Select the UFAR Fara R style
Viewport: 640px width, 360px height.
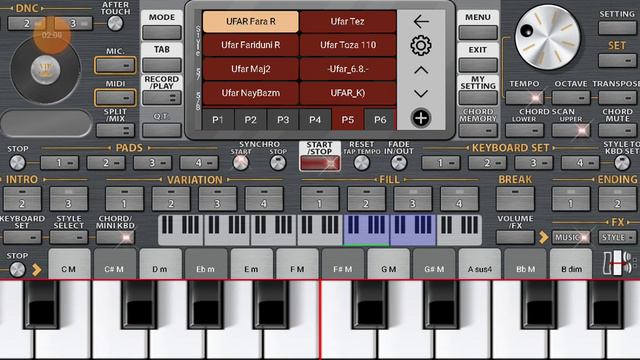coord(251,21)
